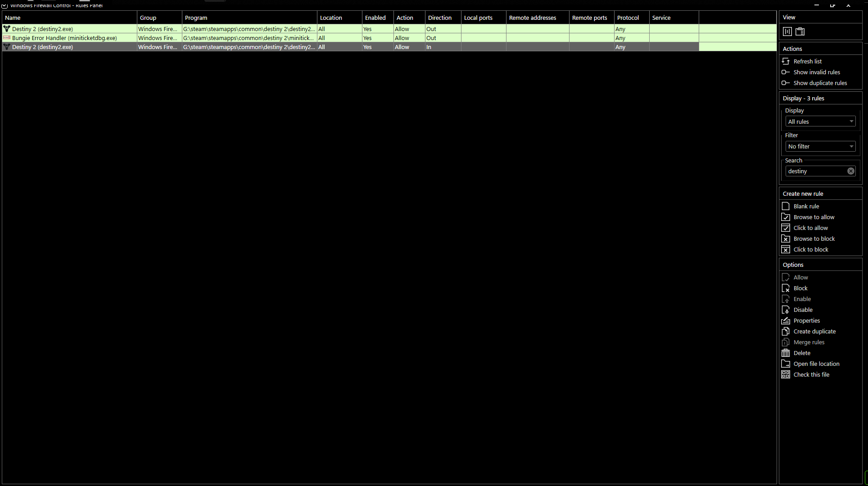Click the Program column header
The image size is (868, 486).
pos(196,18)
